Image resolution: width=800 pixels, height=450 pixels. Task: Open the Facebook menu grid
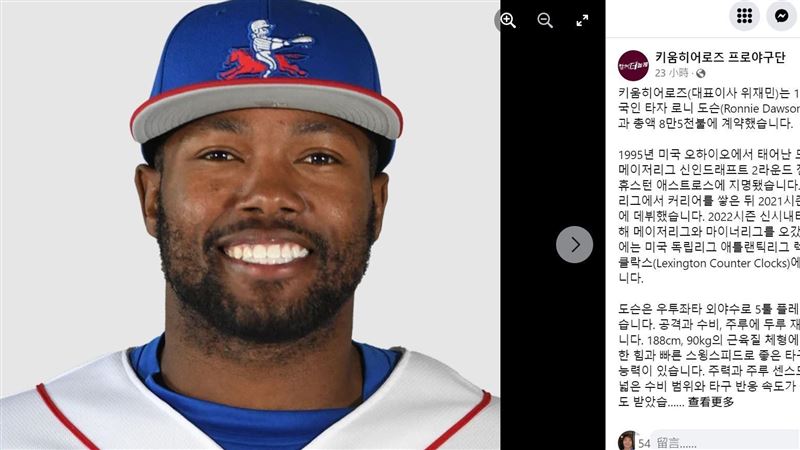(744, 16)
